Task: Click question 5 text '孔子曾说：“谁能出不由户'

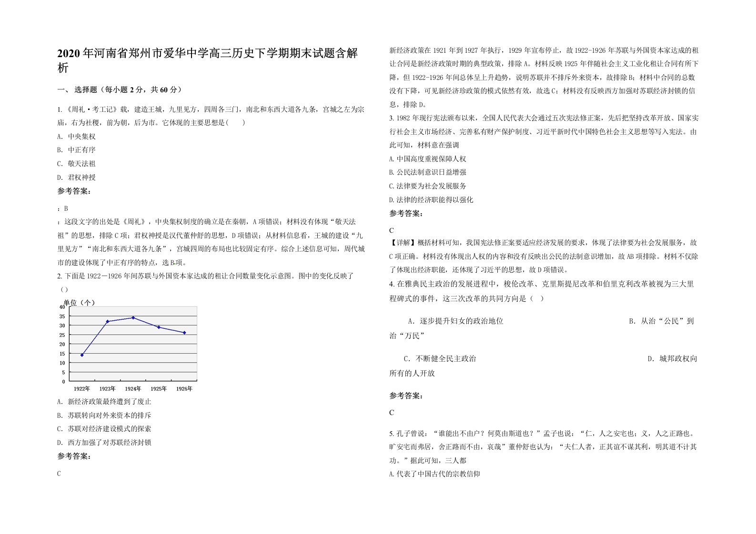Action: 543,447
